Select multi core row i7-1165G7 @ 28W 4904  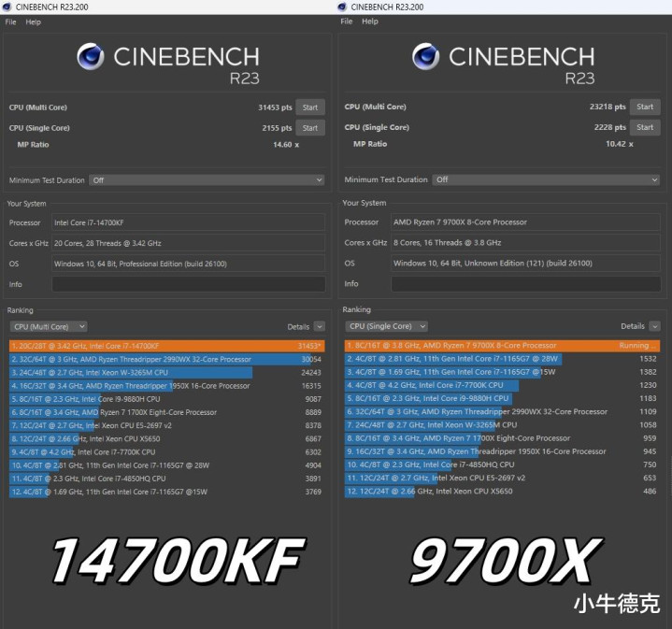166,465
